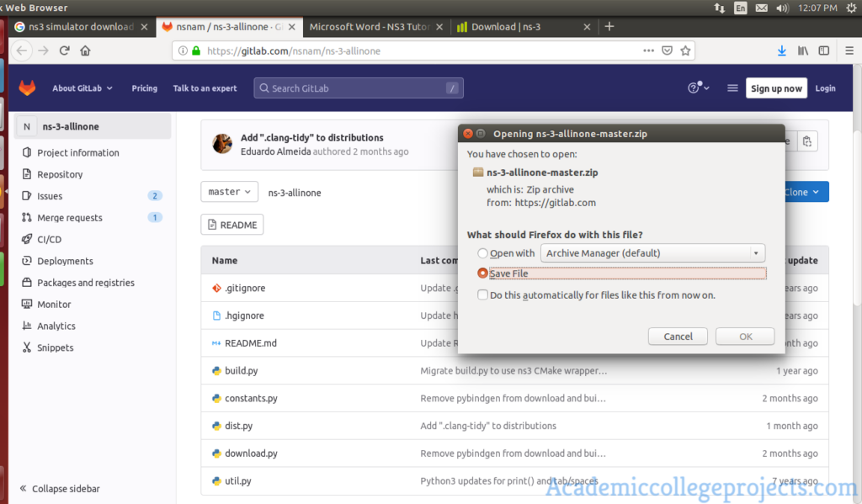Switch to Download | ns-3 tab
The height and width of the screenshot is (504, 862).
(x=506, y=26)
